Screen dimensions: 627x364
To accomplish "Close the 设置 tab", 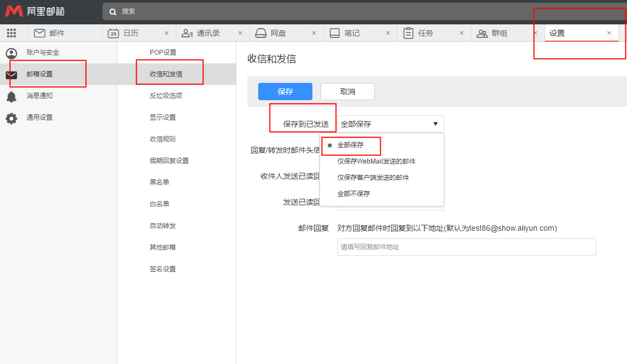I will tap(609, 33).
